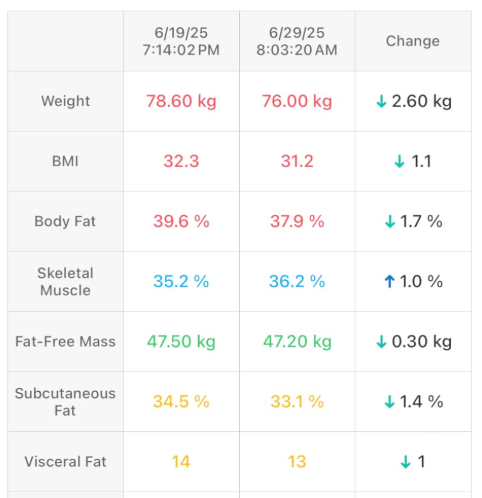Tap the 36.2 % skeletal muscle value
The height and width of the screenshot is (498, 482).
click(x=297, y=281)
